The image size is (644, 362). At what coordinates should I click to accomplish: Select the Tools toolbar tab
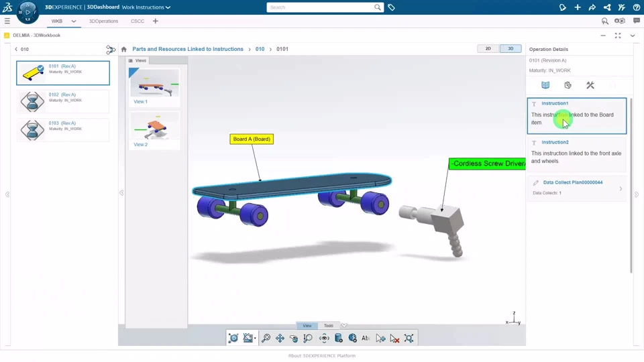(329, 326)
